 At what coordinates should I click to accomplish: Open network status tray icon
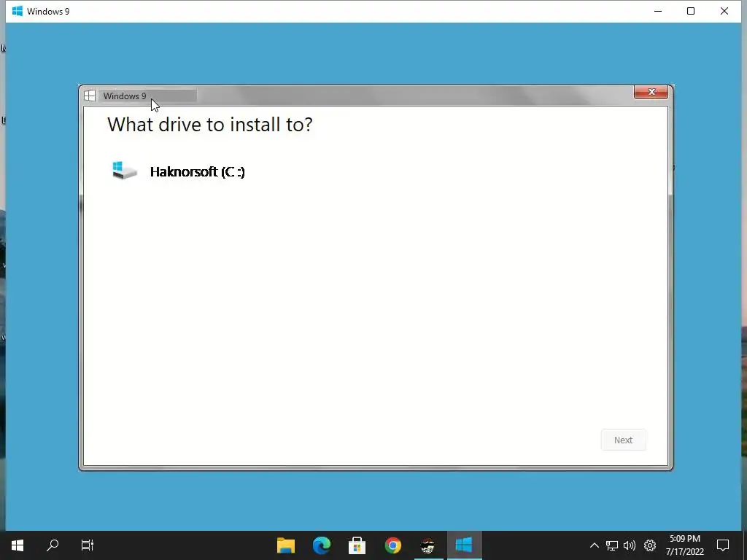click(612, 545)
